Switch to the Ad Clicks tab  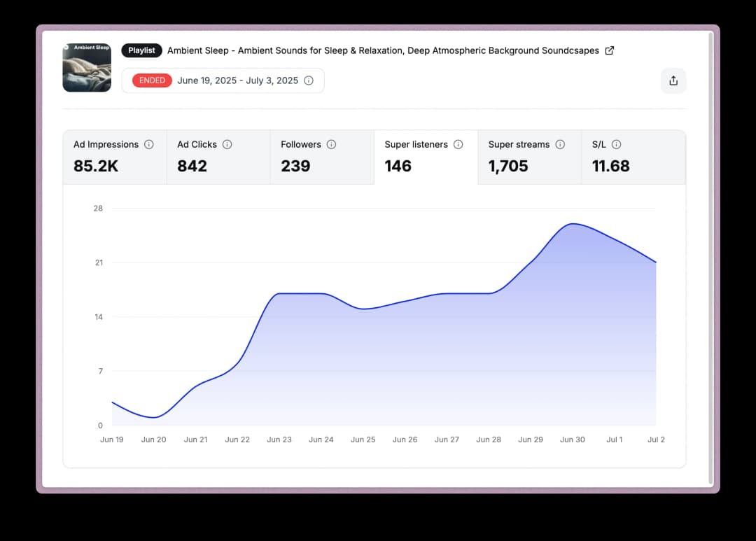[218, 157]
